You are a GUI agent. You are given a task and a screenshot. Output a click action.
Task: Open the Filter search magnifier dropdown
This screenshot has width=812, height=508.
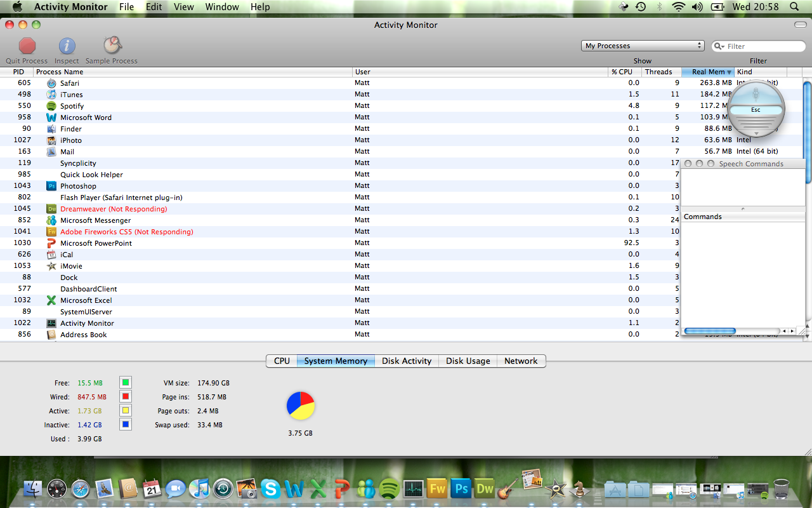click(x=720, y=46)
